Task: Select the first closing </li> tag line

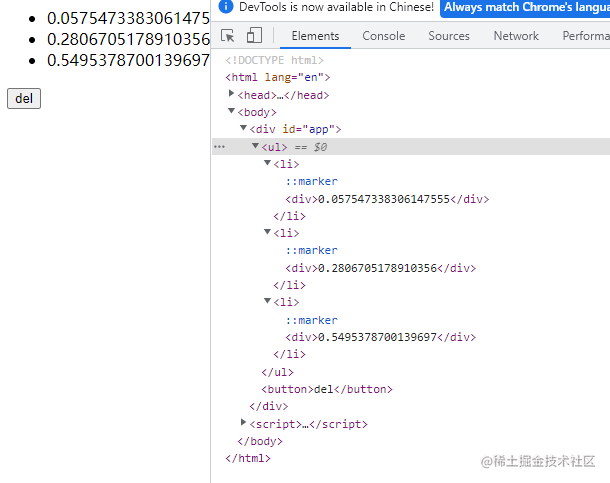Action: tap(289, 216)
